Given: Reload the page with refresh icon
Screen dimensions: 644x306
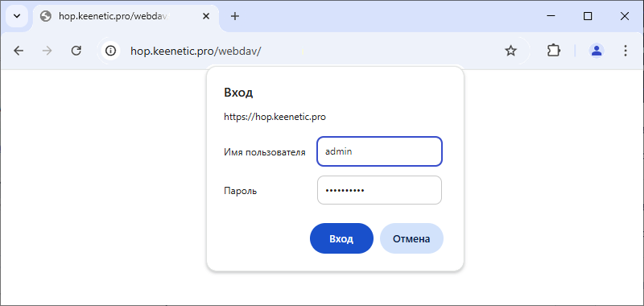Looking at the screenshot, I should click(76, 51).
